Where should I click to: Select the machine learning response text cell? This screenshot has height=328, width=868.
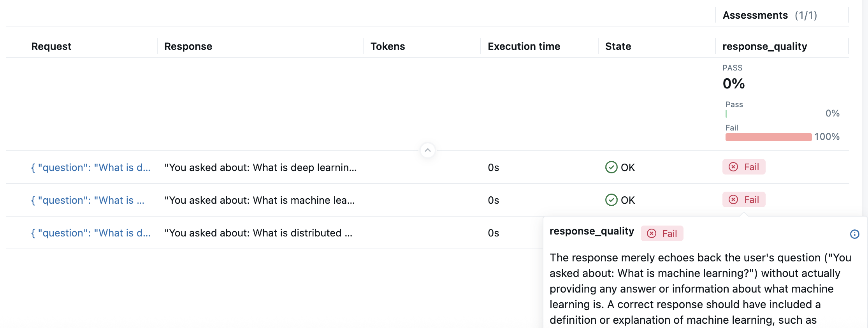tap(259, 200)
